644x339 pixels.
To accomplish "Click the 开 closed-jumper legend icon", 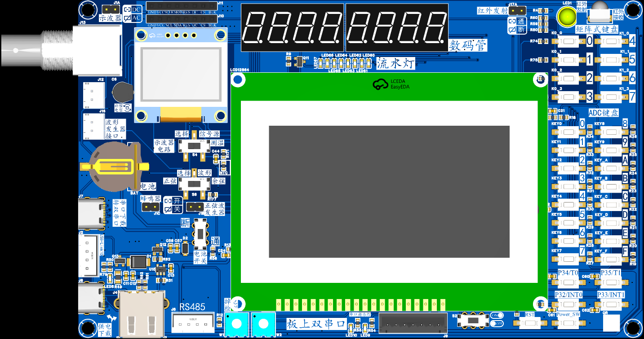I will click(x=168, y=201).
